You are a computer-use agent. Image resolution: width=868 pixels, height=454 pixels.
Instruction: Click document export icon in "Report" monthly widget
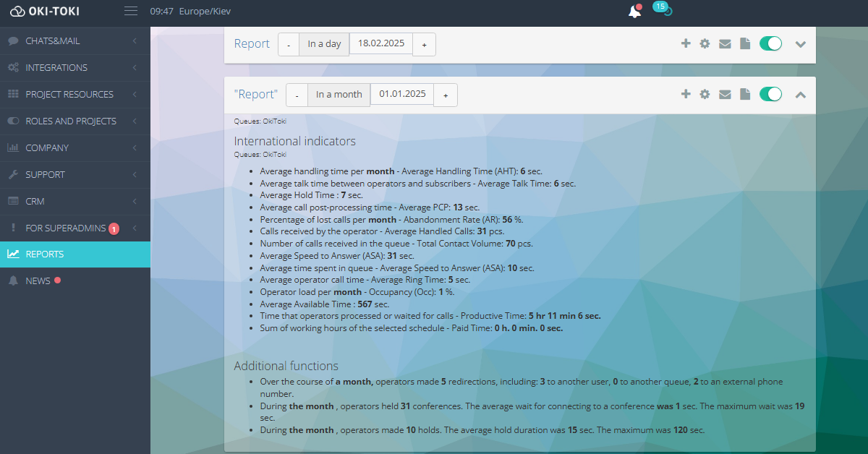(745, 95)
